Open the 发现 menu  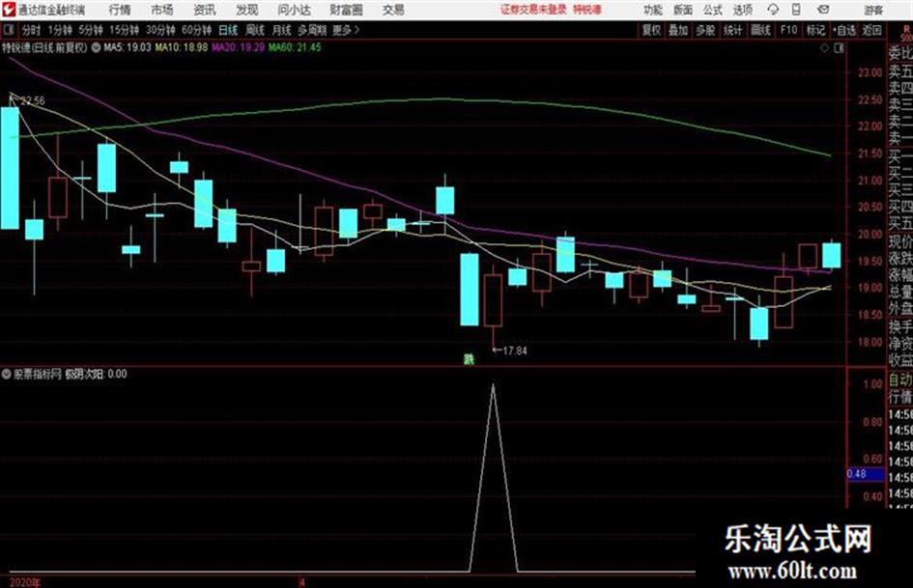tap(247, 10)
